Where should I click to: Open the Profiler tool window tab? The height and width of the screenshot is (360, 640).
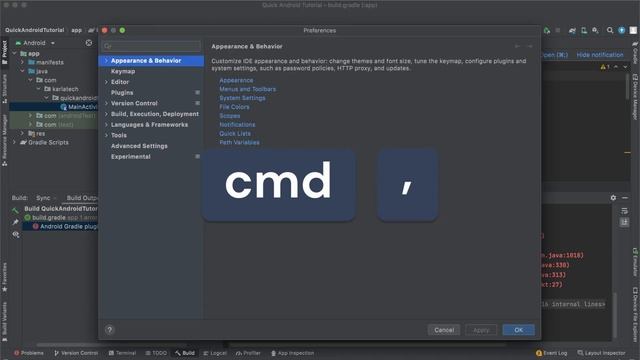248,353
